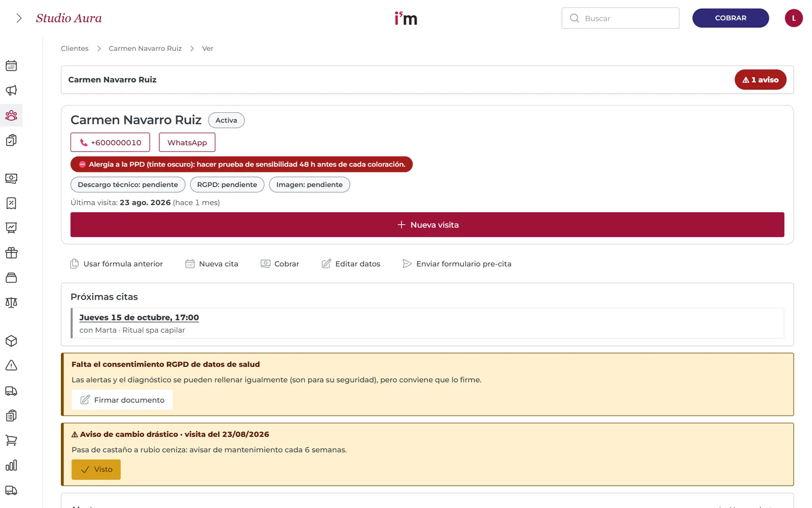Open WhatsApp chat button
The image size is (812, 508).
coord(187,142)
